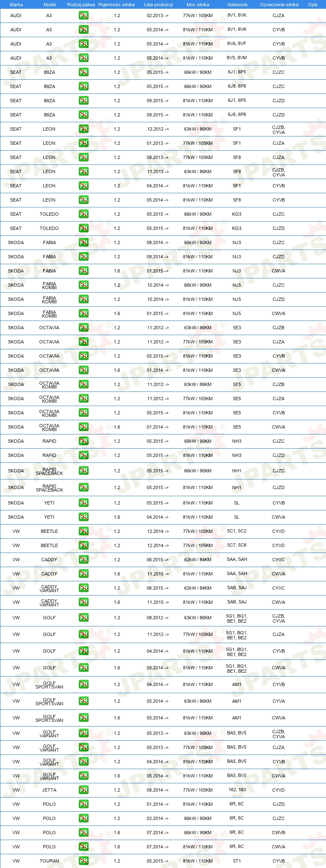Viewport: 326px width, 868px height.
Task: Click the production date cell '01.2013 ->'
Action: tap(158, 143)
